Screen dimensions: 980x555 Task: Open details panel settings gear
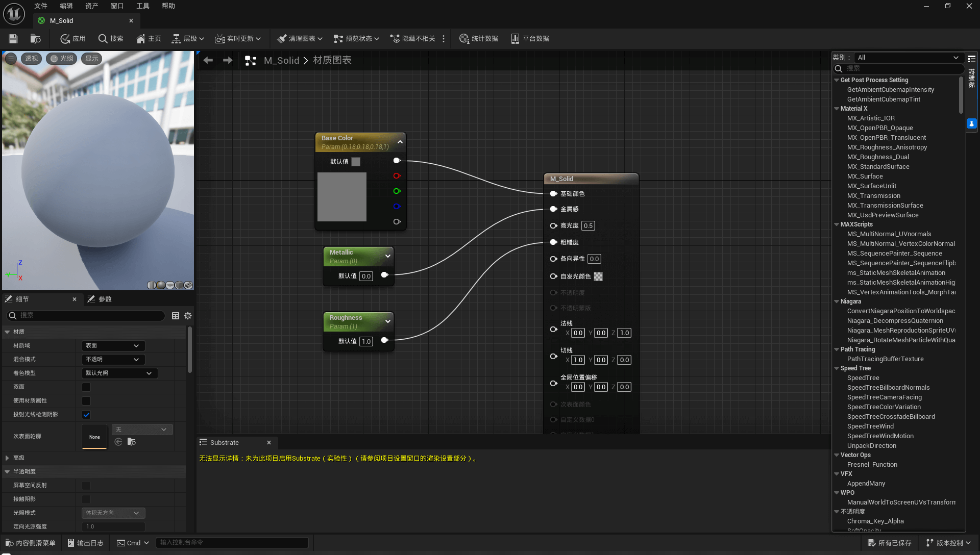188,316
